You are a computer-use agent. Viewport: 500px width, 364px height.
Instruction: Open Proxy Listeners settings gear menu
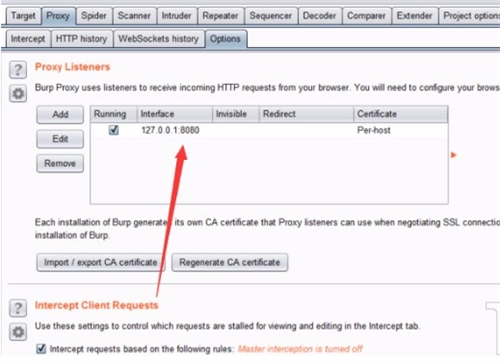(x=18, y=94)
